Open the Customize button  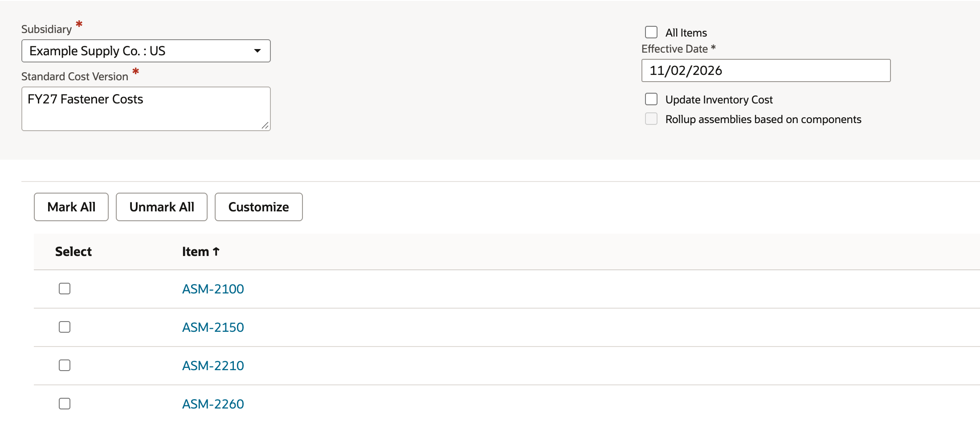[x=258, y=207]
